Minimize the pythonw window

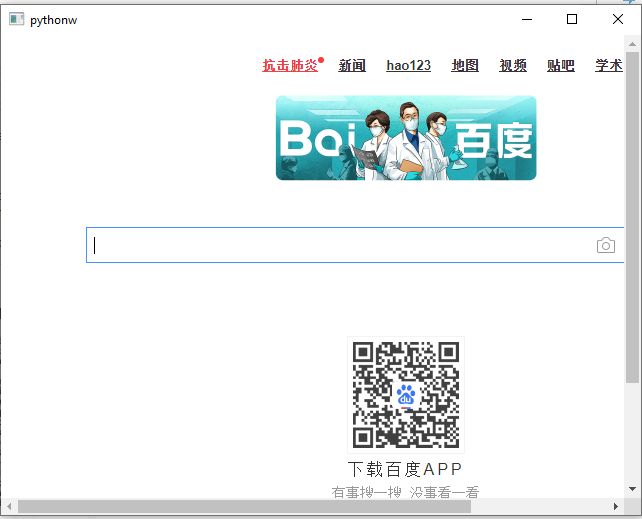click(x=527, y=19)
